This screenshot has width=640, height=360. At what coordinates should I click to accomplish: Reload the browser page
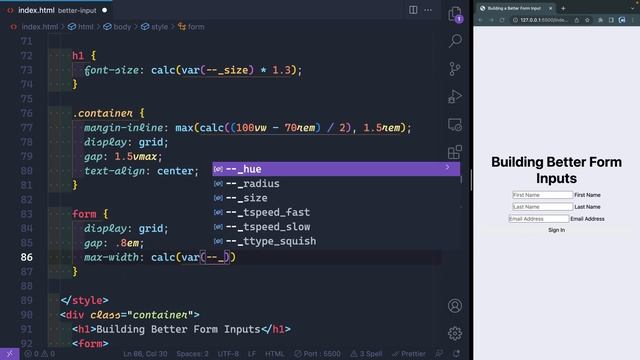click(502, 20)
